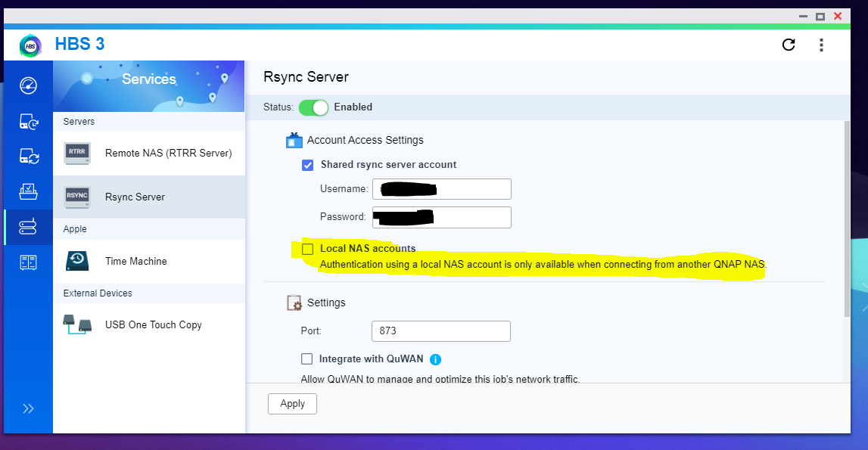The height and width of the screenshot is (450, 868).
Task: Click the HBS 3 logo icon
Action: (x=30, y=45)
